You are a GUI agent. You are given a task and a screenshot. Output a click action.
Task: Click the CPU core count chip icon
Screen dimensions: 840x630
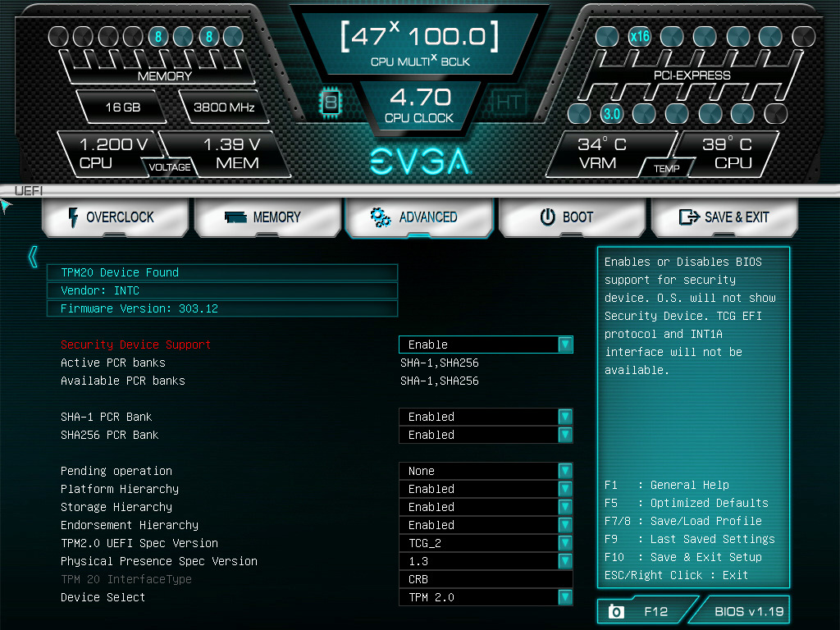[x=331, y=102]
